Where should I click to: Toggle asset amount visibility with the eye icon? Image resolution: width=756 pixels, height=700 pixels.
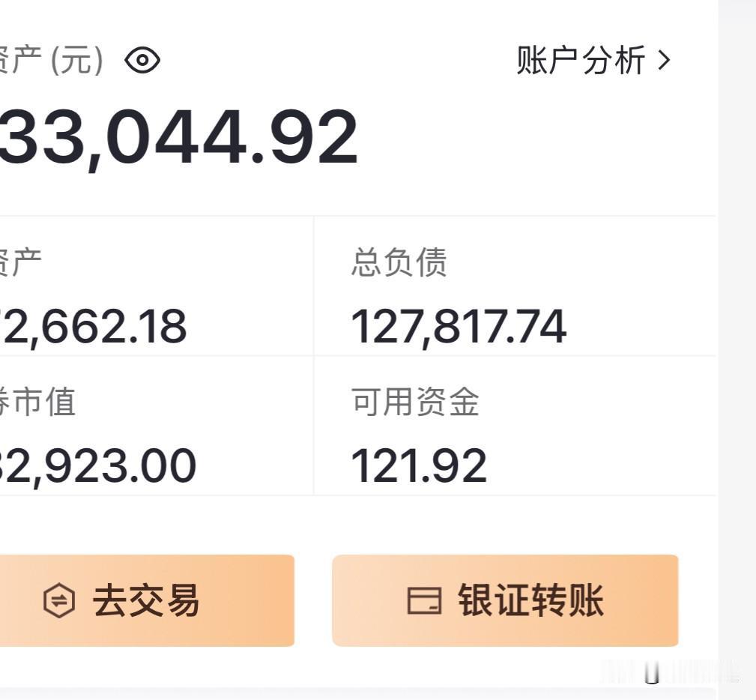point(142,60)
